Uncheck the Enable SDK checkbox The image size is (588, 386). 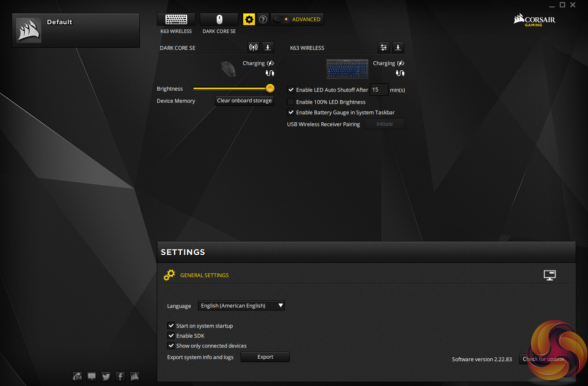(171, 336)
